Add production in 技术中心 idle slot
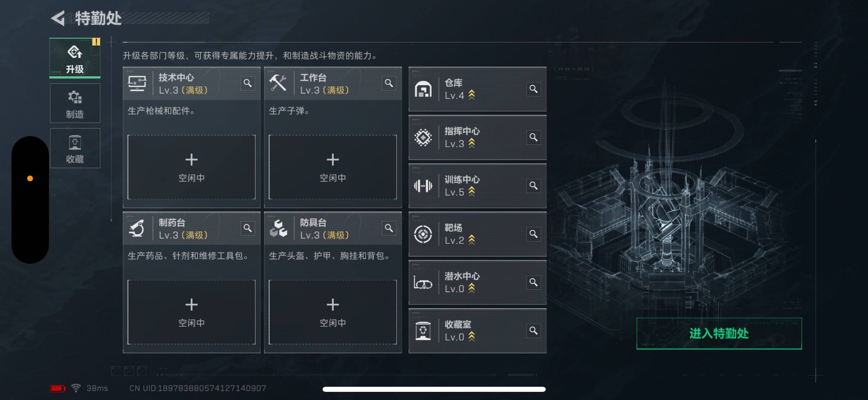The height and width of the screenshot is (400, 868). tap(192, 167)
